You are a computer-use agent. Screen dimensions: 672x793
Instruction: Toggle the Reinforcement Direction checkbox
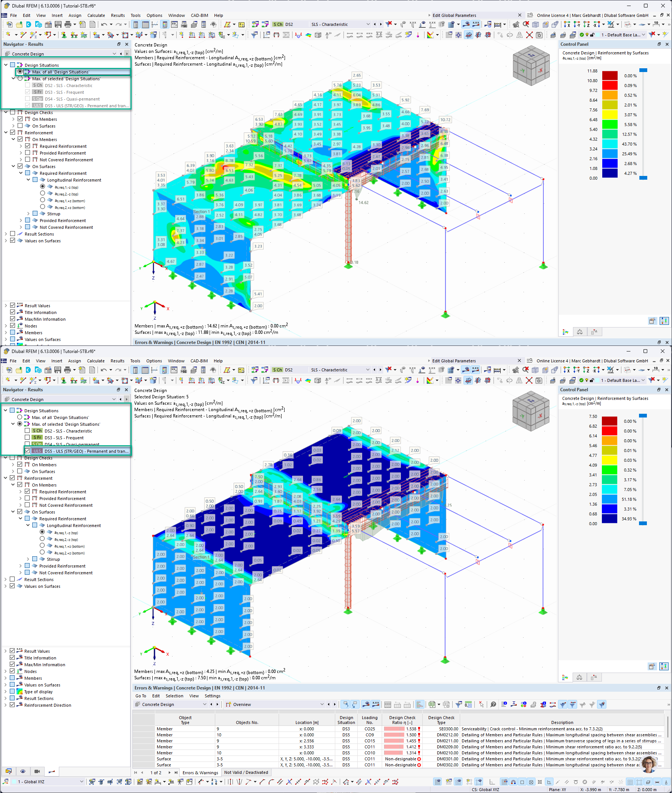coord(12,705)
